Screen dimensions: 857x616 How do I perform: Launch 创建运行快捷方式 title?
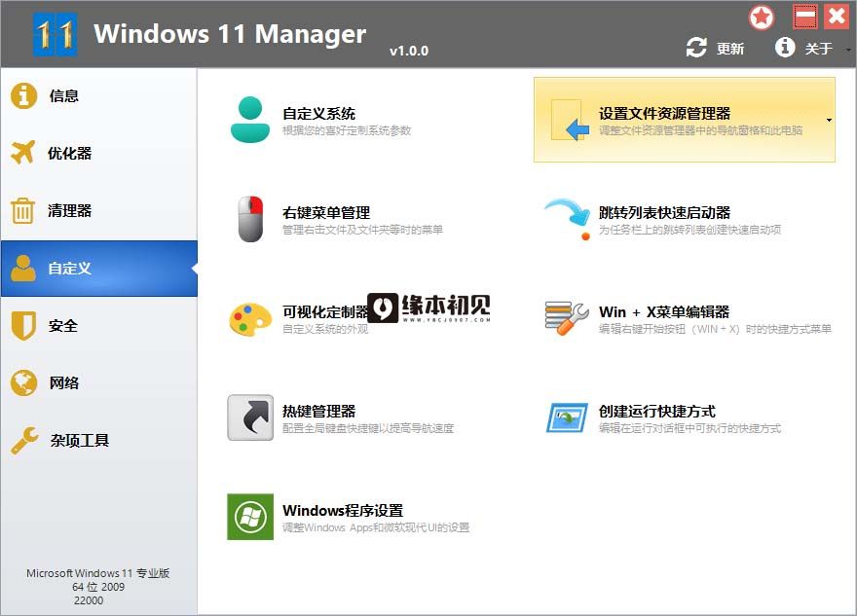coord(657,412)
